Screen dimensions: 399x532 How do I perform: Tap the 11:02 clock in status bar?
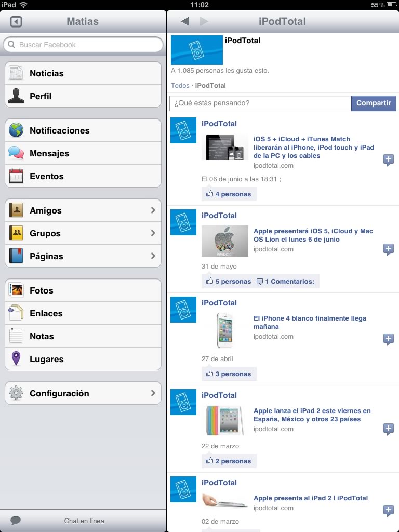[199, 5]
